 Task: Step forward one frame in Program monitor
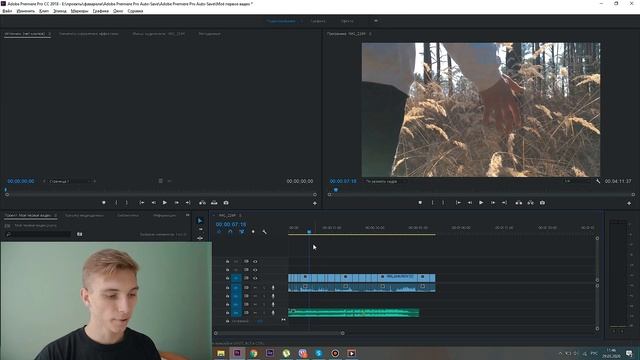pos(493,202)
